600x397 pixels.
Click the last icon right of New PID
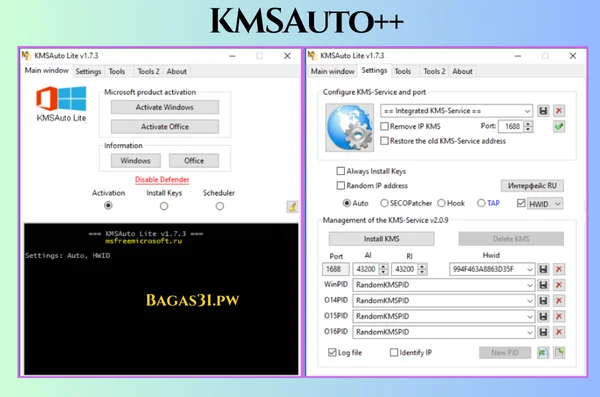tap(559, 353)
